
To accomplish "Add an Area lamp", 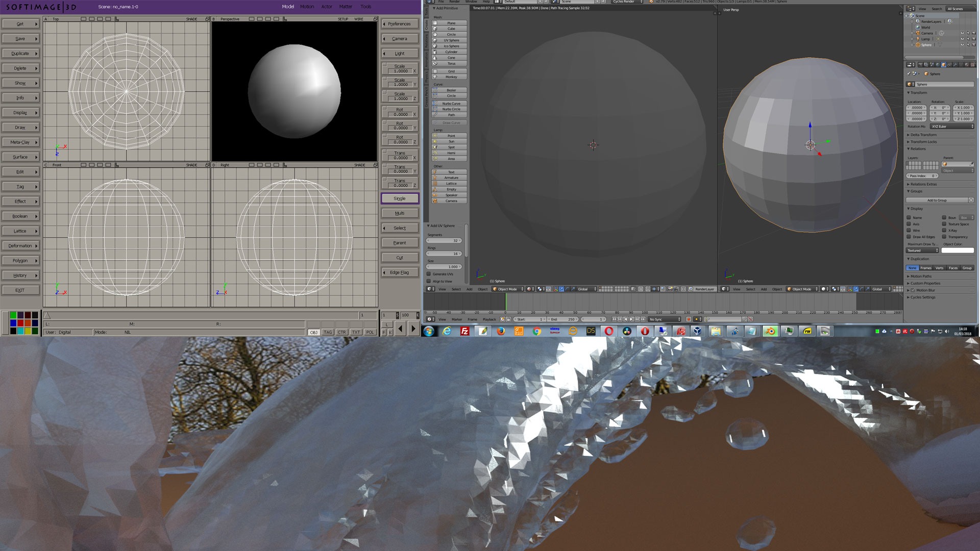I will [450, 159].
